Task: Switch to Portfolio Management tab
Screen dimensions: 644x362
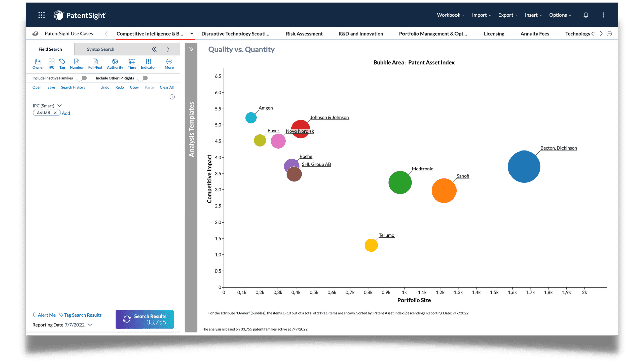Action: point(433,34)
